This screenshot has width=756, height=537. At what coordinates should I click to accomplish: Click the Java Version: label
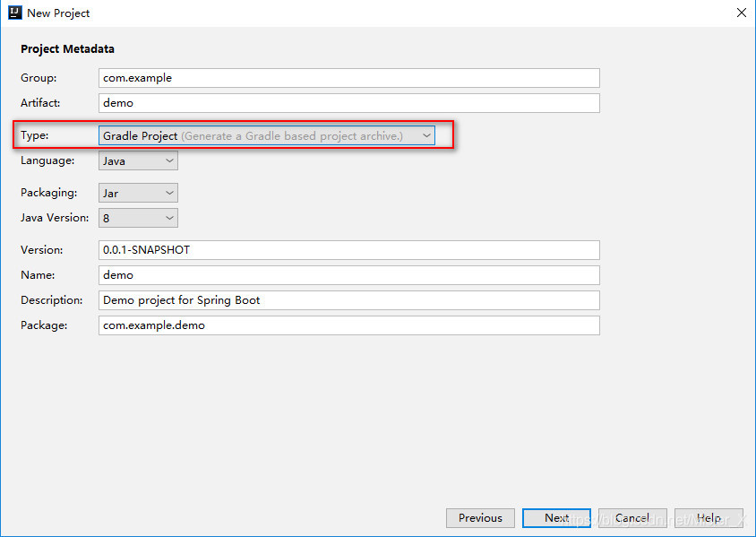(55, 218)
